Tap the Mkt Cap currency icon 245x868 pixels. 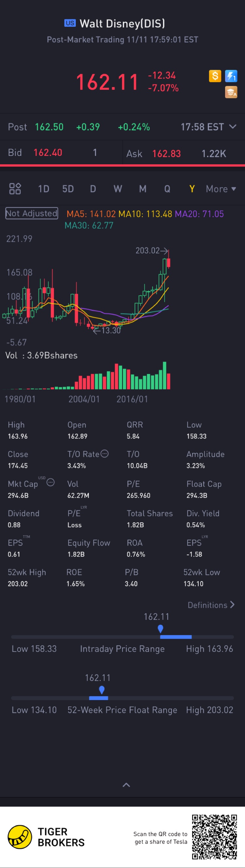tap(51, 483)
